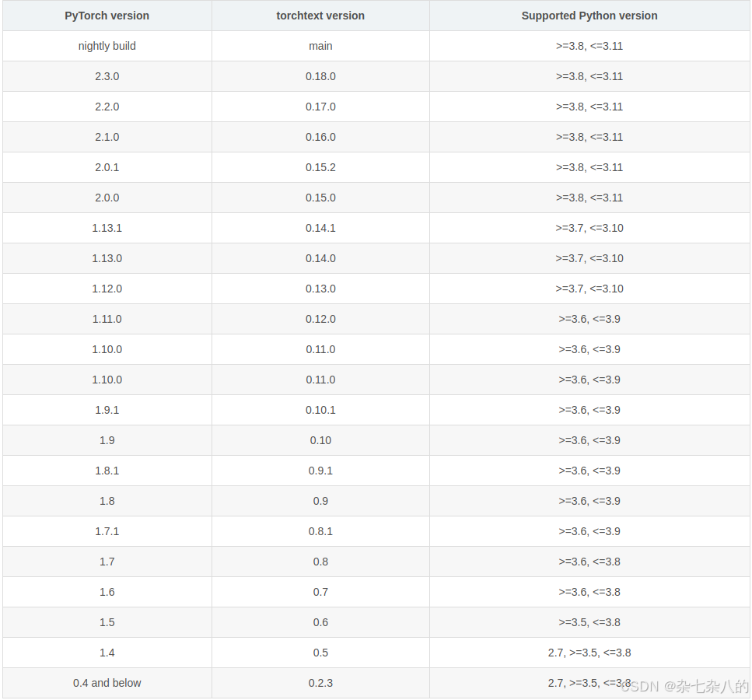Select torchtext version "0.14.0" cell
Image resolution: width=752 pixels, height=700 pixels.
pyautogui.click(x=320, y=258)
